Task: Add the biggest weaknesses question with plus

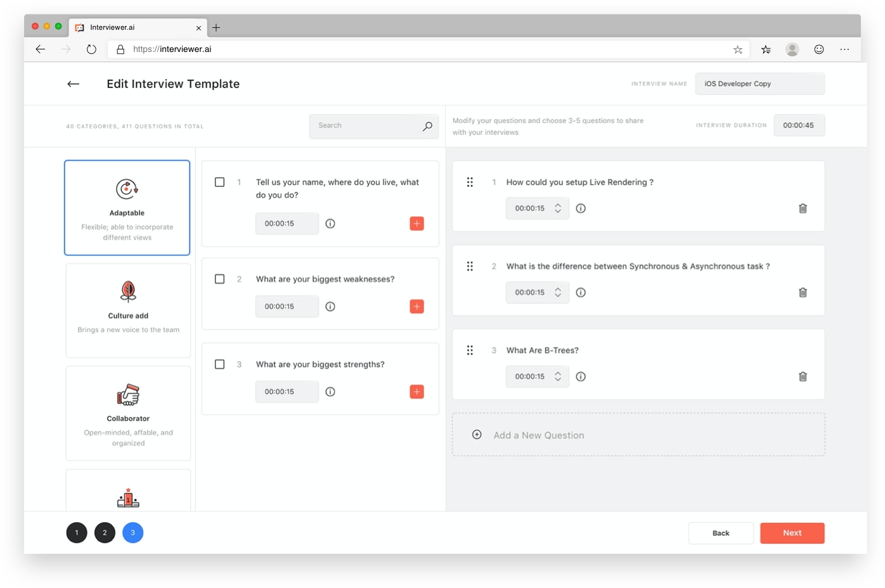Action: [417, 307]
